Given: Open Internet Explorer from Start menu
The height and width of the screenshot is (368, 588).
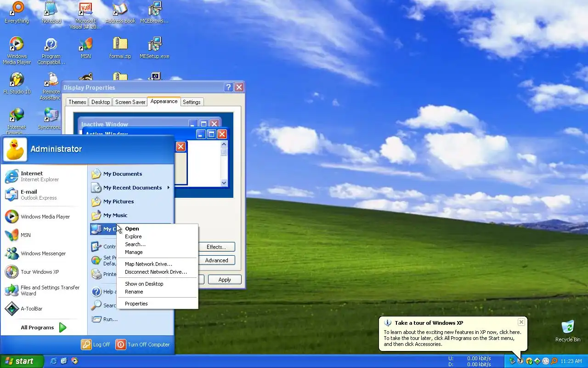Looking at the screenshot, I should pos(44,176).
